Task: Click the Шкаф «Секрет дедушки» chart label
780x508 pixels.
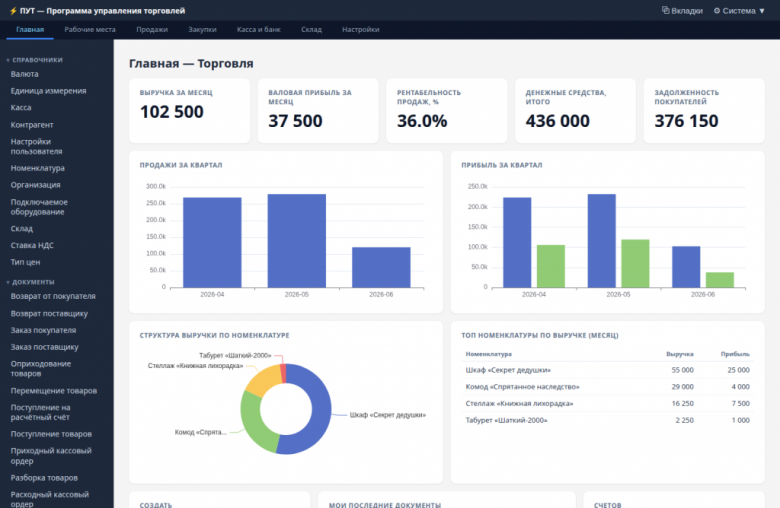Action: pos(388,415)
